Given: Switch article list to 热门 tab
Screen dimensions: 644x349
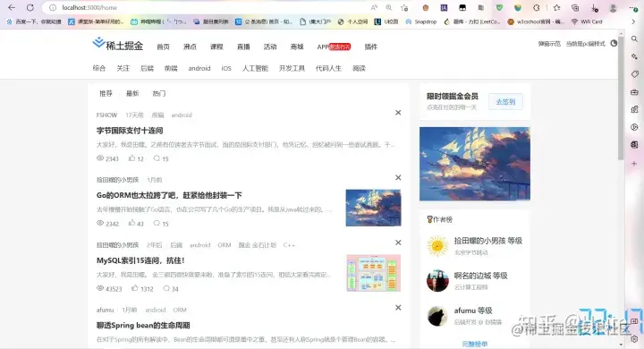Looking at the screenshot, I should click(x=159, y=94).
